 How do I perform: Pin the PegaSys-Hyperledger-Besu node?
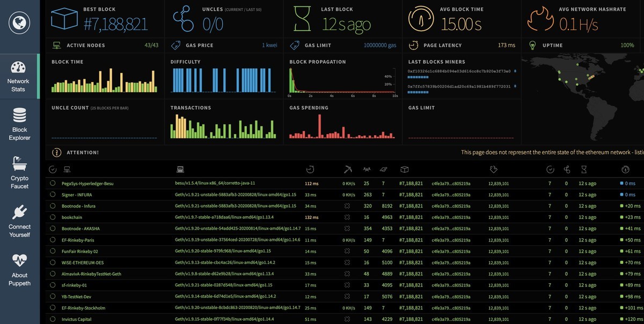pyautogui.click(x=53, y=183)
